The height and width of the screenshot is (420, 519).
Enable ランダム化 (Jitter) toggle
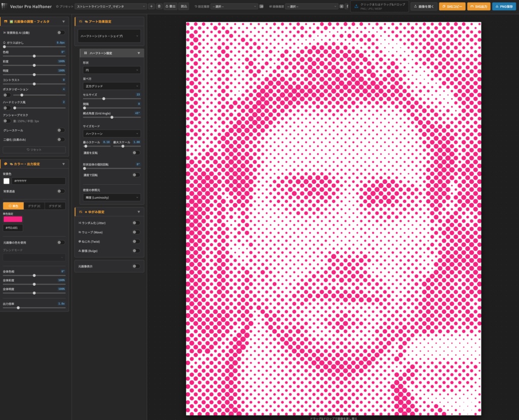pyautogui.click(x=136, y=223)
